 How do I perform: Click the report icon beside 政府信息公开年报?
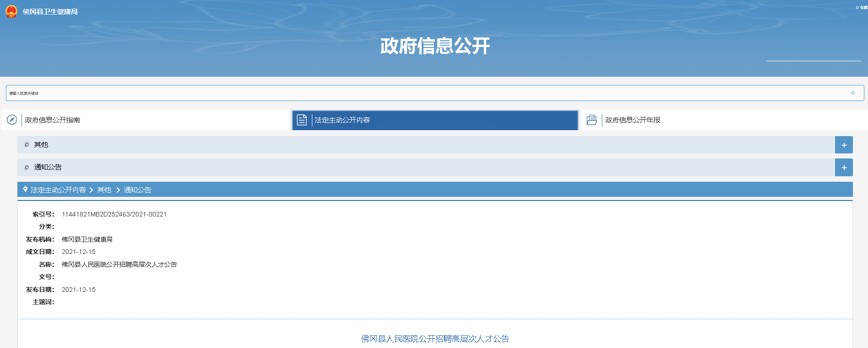tap(592, 120)
